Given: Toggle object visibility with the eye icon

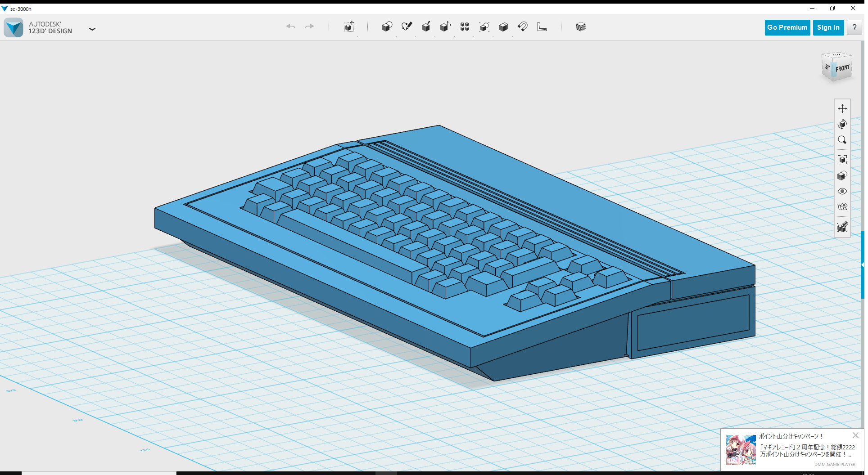Looking at the screenshot, I should pyautogui.click(x=842, y=191).
